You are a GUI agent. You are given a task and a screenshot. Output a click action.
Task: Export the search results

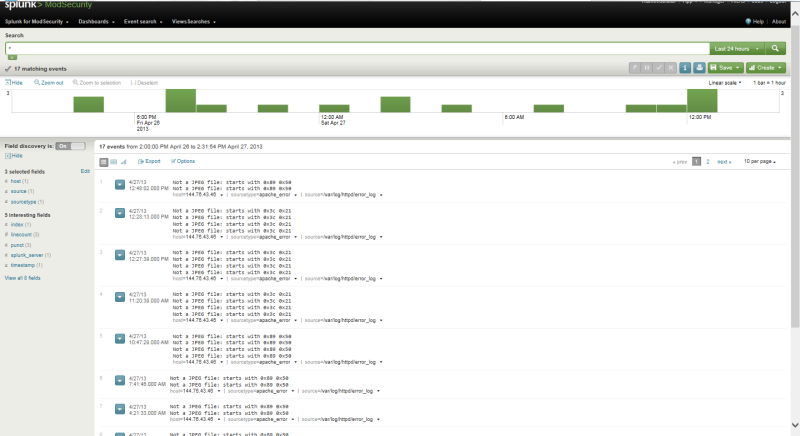click(149, 161)
